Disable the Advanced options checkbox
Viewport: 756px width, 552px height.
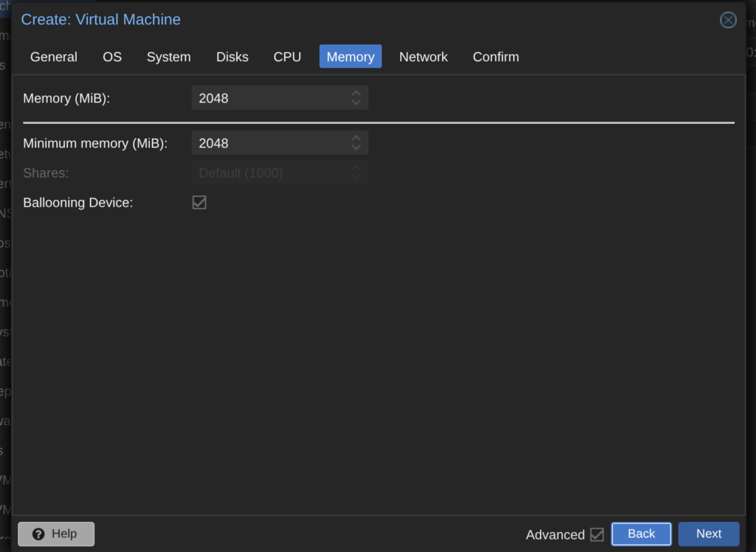597,534
